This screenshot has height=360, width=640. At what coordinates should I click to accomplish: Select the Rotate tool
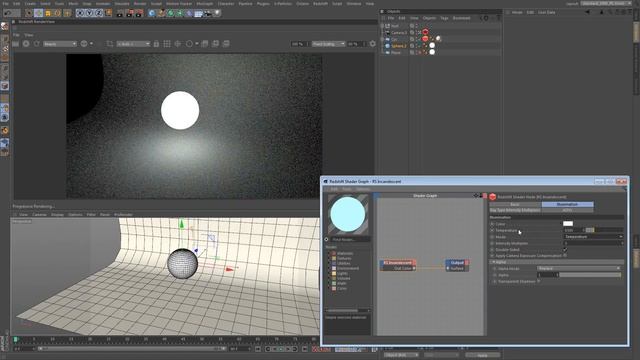(58, 13)
